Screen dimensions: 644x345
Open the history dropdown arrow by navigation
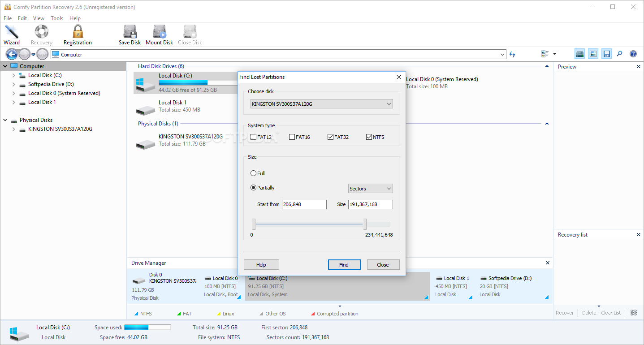point(33,55)
